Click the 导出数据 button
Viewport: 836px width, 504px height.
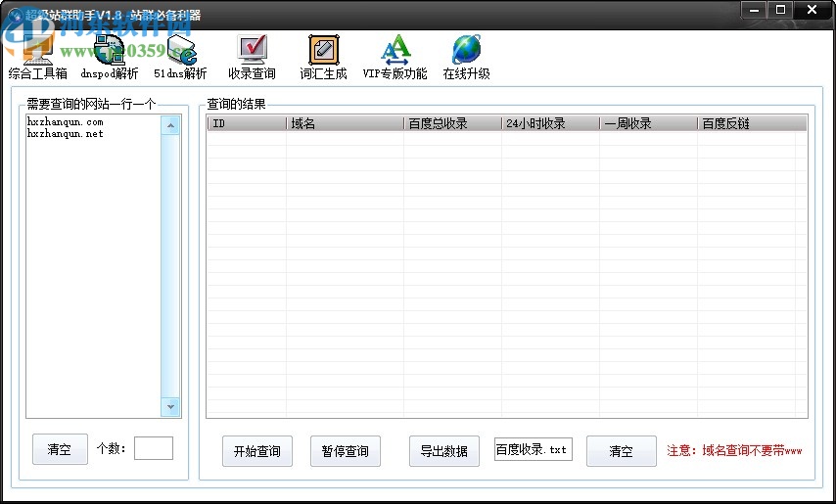pyautogui.click(x=444, y=451)
